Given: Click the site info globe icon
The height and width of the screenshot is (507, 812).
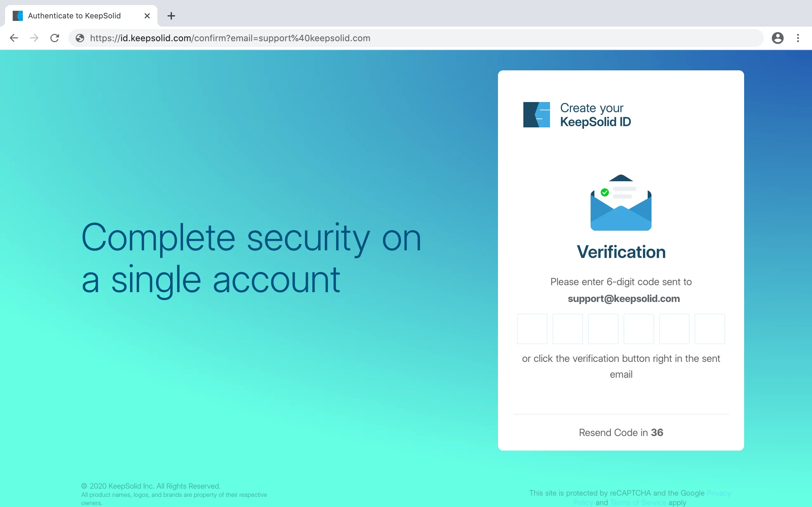Looking at the screenshot, I should [80, 38].
